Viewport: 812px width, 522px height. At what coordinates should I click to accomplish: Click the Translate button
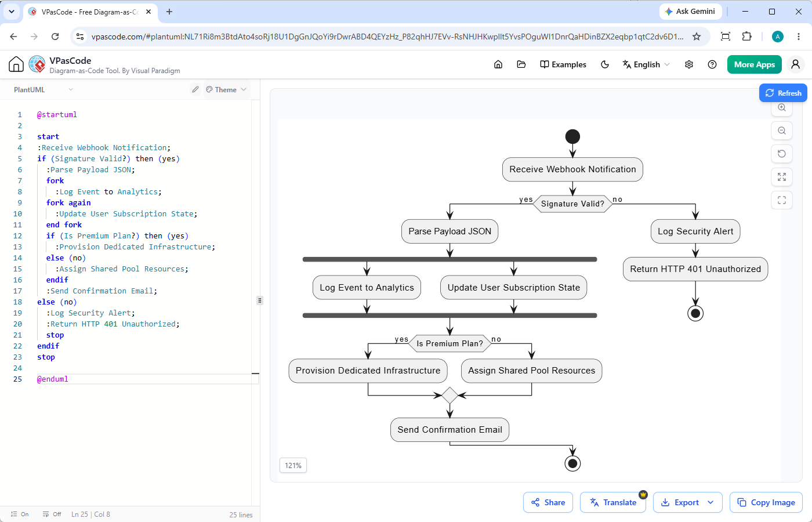[614, 502]
